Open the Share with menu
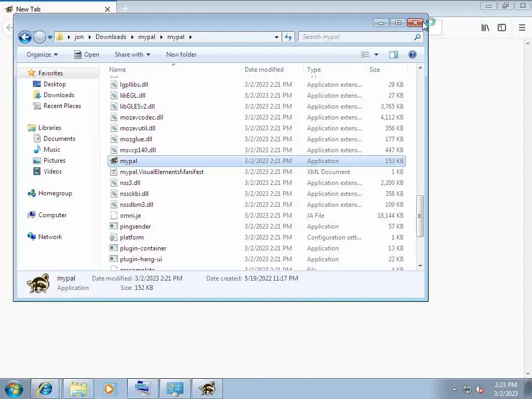Image resolution: width=532 pixels, height=399 pixels. coord(132,55)
